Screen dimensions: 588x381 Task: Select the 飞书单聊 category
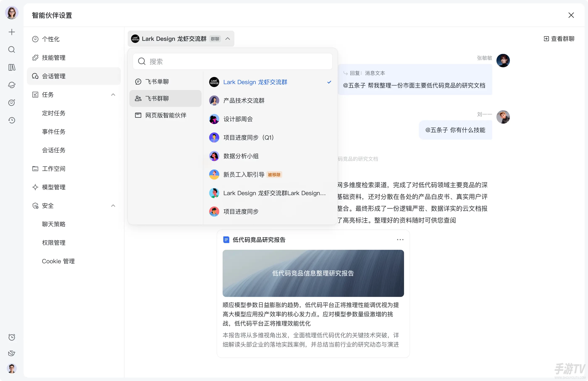point(165,82)
